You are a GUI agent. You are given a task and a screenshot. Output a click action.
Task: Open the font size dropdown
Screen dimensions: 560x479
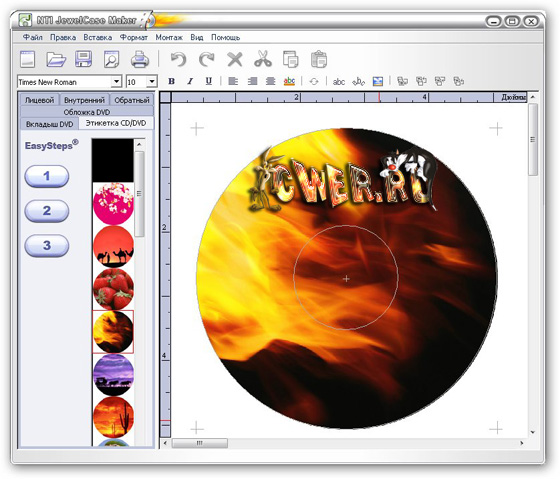click(152, 82)
